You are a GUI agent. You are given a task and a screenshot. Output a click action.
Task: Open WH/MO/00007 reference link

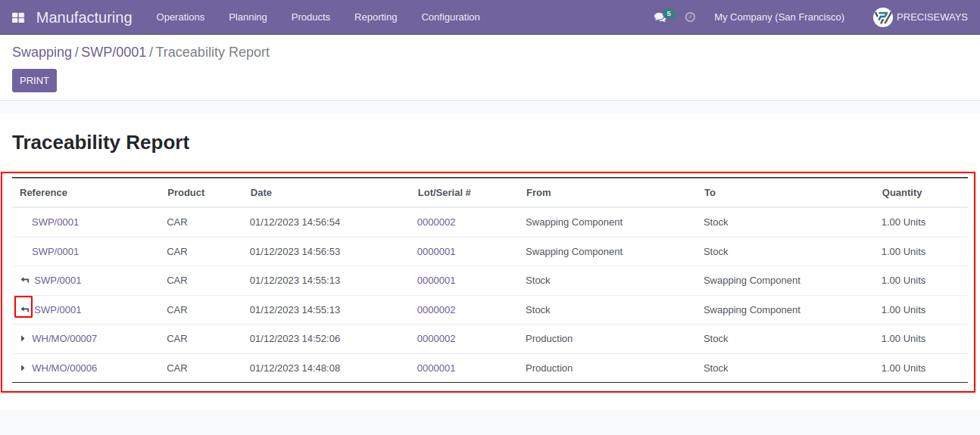tap(64, 339)
